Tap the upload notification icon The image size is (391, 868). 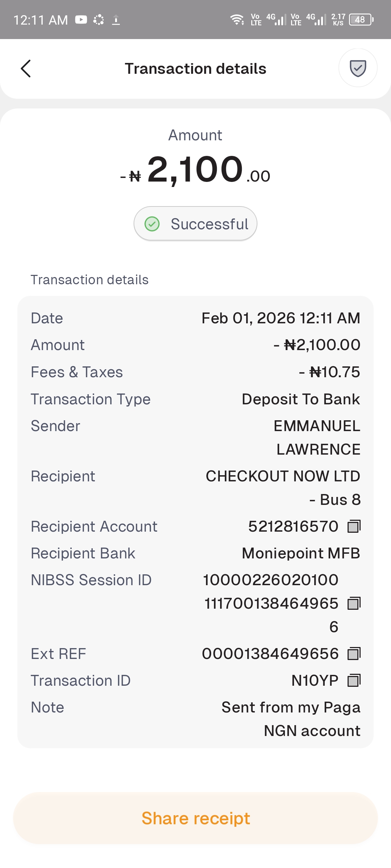coord(116,20)
